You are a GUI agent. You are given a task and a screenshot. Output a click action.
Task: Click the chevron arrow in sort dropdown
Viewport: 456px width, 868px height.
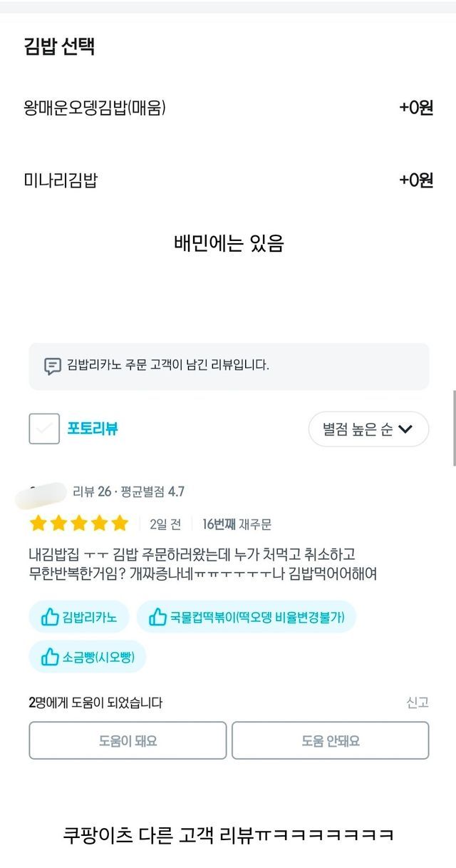(x=405, y=429)
